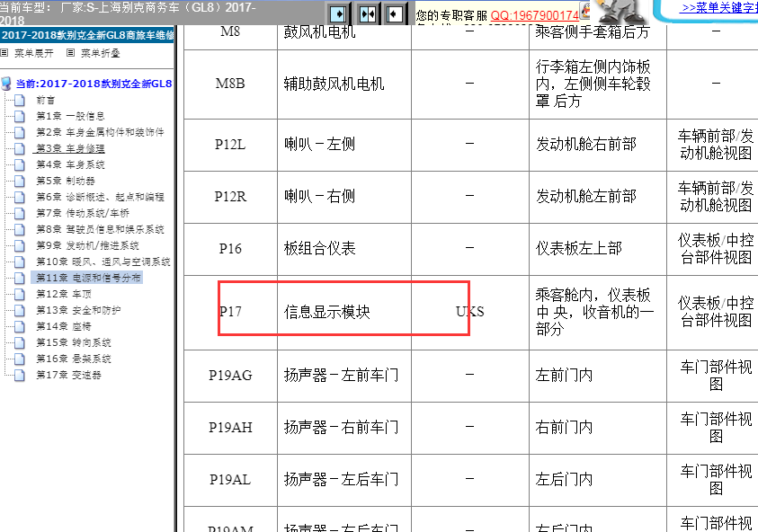Select root node 当前:2017-2018款别克全新GL8

tap(94, 84)
